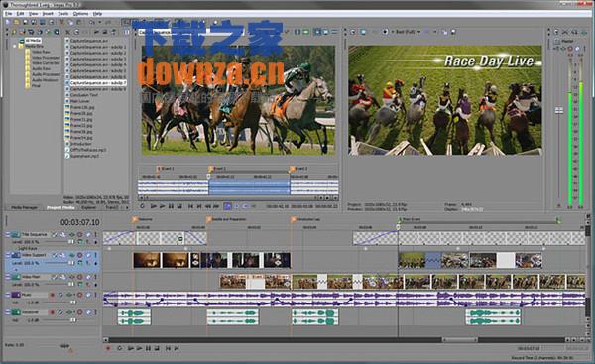Arm the Voiceover track for recording
The width and height of the screenshot is (595, 364).
tap(53, 312)
